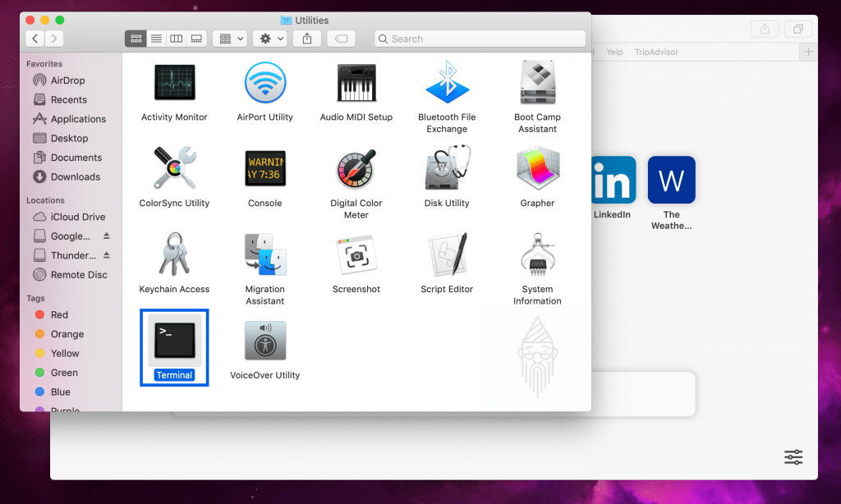841x504 pixels.
Task: Click the Edit Tags toolbar button
Action: (341, 39)
